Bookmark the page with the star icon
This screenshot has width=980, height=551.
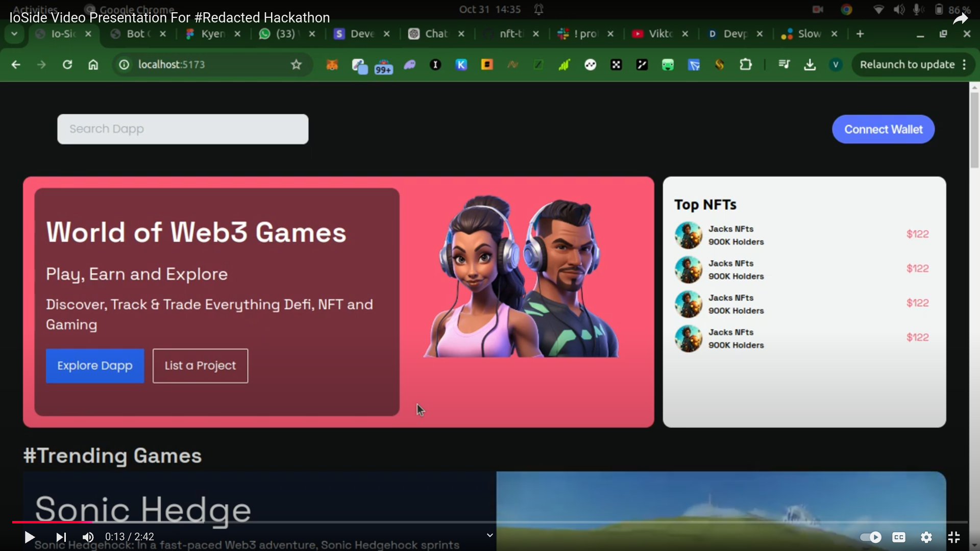296,65
